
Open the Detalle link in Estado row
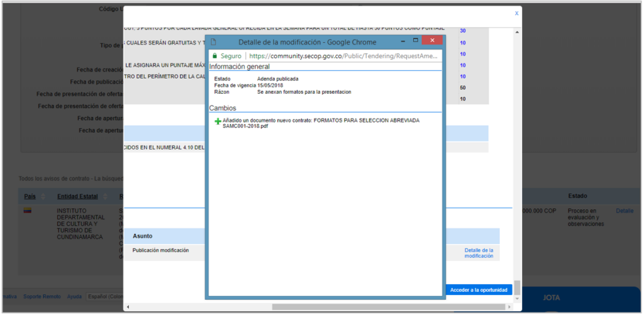pos(624,211)
